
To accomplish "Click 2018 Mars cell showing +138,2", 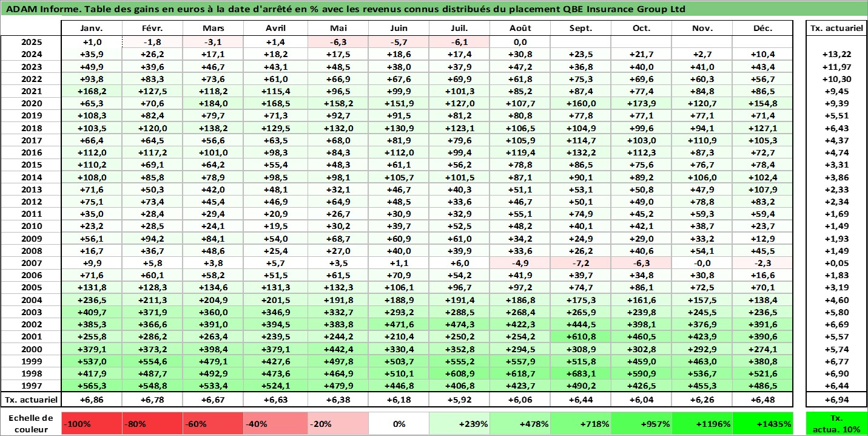I will pyautogui.click(x=214, y=128).
